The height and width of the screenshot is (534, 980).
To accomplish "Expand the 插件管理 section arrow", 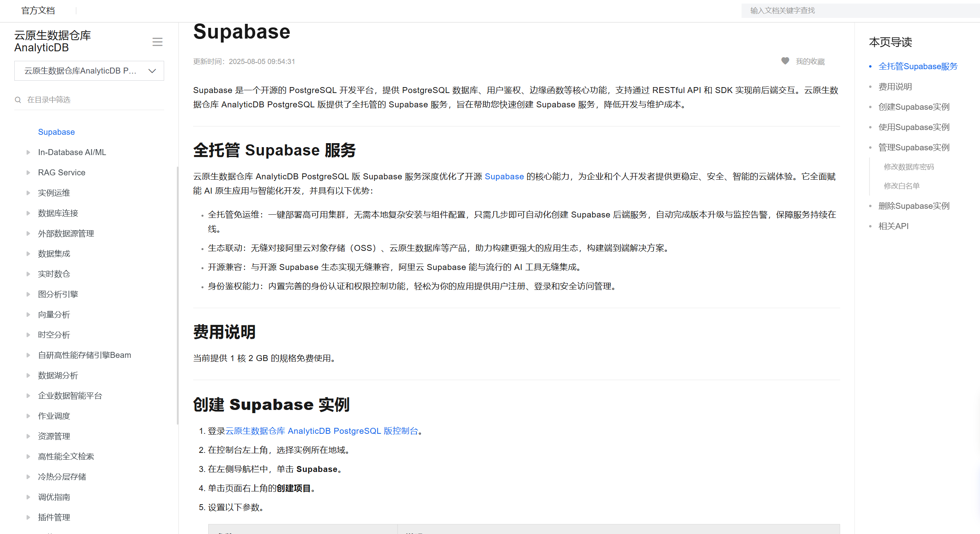I will click(x=28, y=517).
